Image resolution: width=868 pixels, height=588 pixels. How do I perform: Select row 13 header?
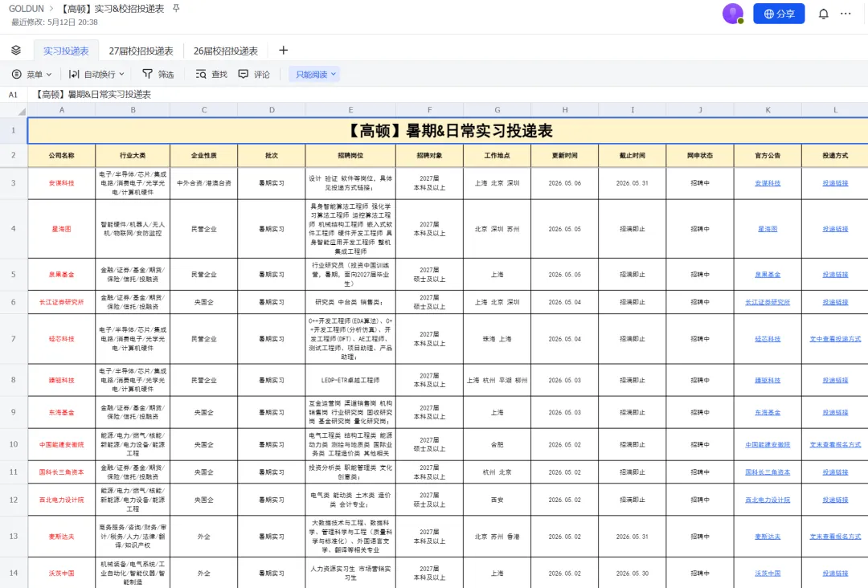(x=14, y=537)
